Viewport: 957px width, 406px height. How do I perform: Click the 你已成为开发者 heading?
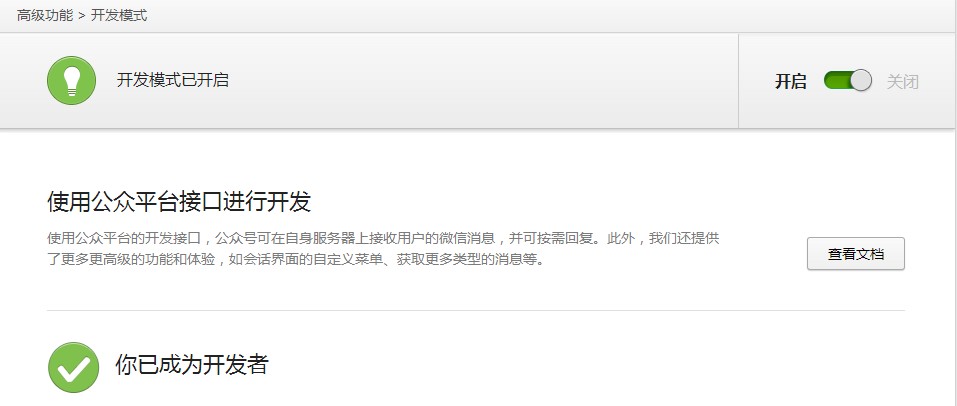(192, 364)
